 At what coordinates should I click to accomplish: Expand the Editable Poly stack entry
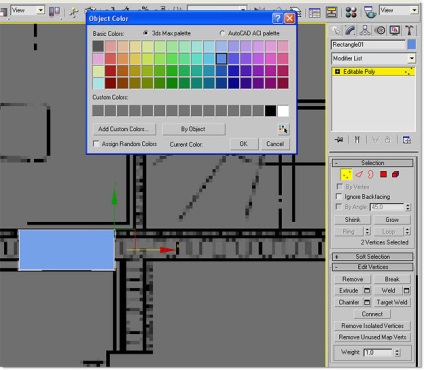pyautogui.click(x=337, y=72)
